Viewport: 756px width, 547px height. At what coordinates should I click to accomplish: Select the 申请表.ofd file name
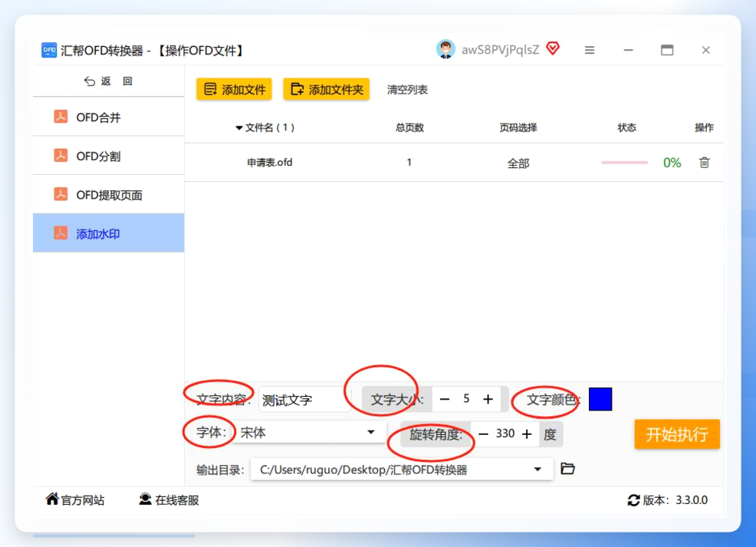270,163
